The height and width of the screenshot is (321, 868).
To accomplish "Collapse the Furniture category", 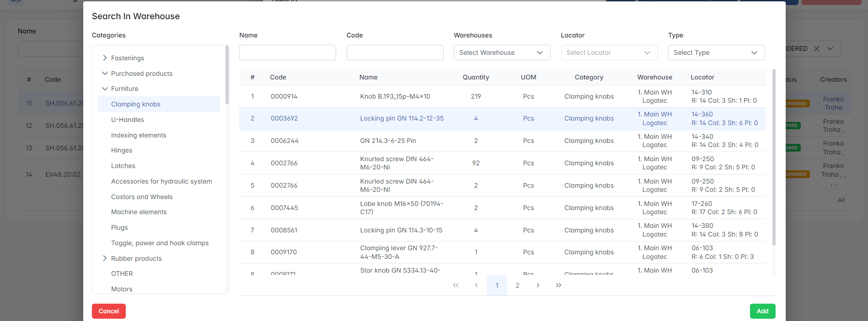I will pos(105,89).
